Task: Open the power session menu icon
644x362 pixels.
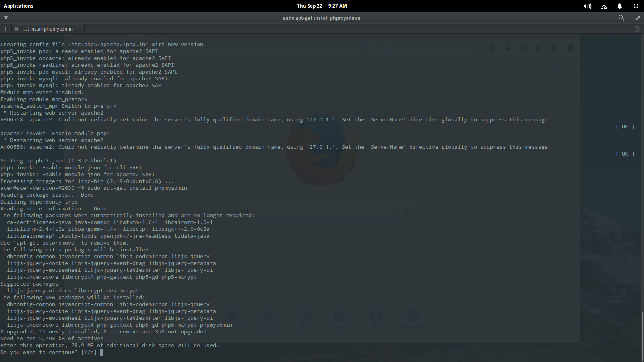Action: point(636,6)
